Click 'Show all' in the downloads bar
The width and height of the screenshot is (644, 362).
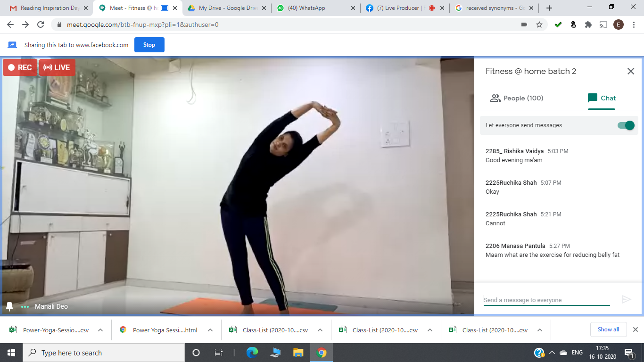(608, 329)
